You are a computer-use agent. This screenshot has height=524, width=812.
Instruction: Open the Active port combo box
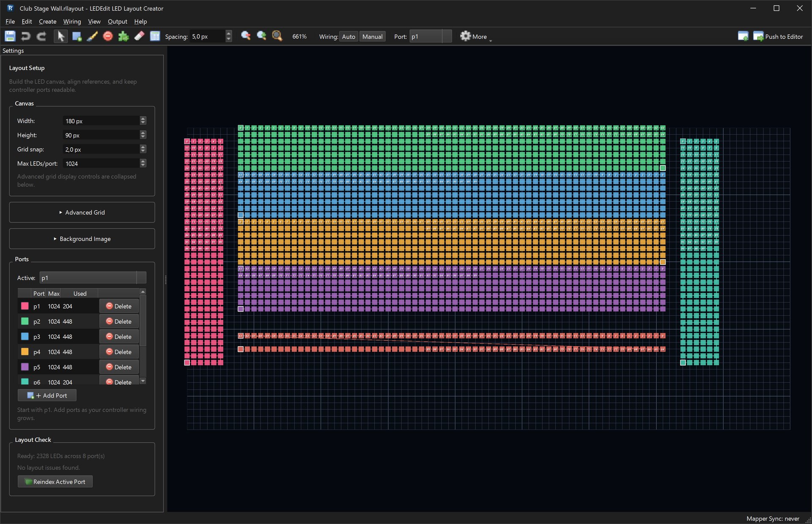point(93,278)
